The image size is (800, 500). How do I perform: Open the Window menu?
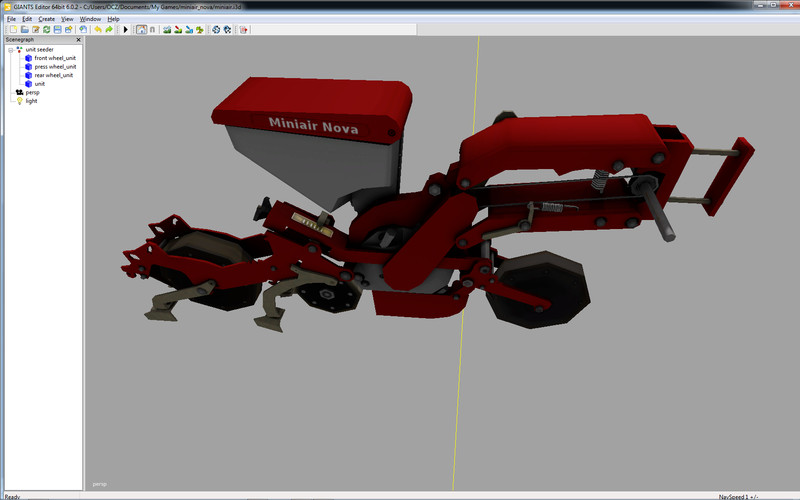coord(90,19)
